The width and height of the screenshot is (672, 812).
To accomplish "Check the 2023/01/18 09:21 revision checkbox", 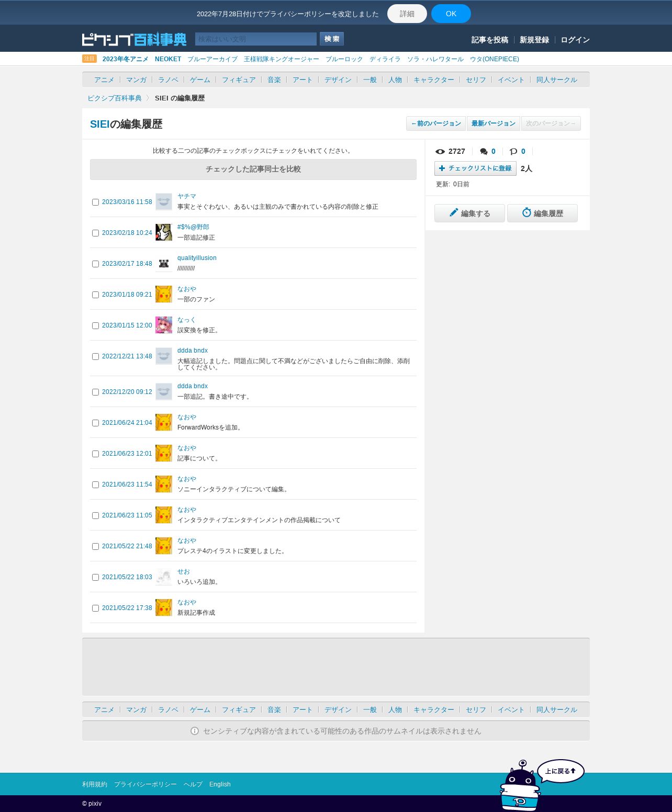I will point(95,295).
